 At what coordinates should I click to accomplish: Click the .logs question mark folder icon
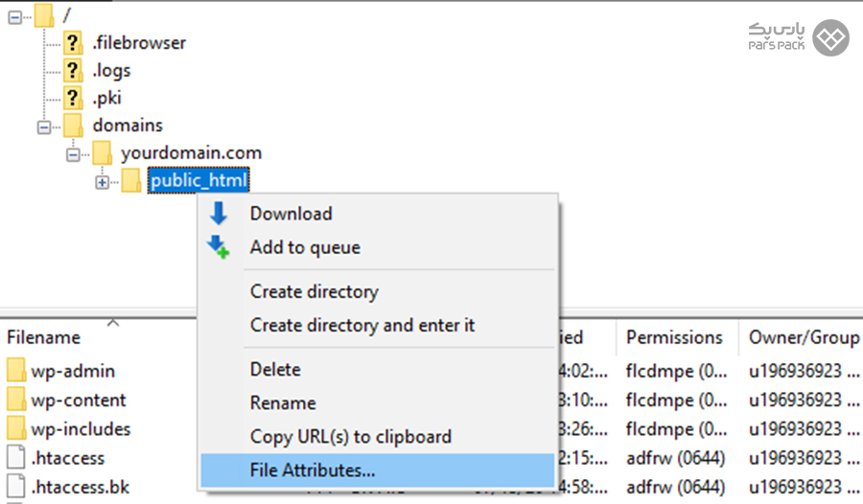73,71
